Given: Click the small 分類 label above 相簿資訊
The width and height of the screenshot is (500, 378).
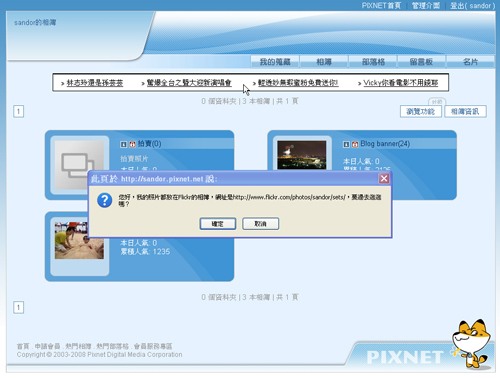Looking at the screenshot, I should point(437,101).
